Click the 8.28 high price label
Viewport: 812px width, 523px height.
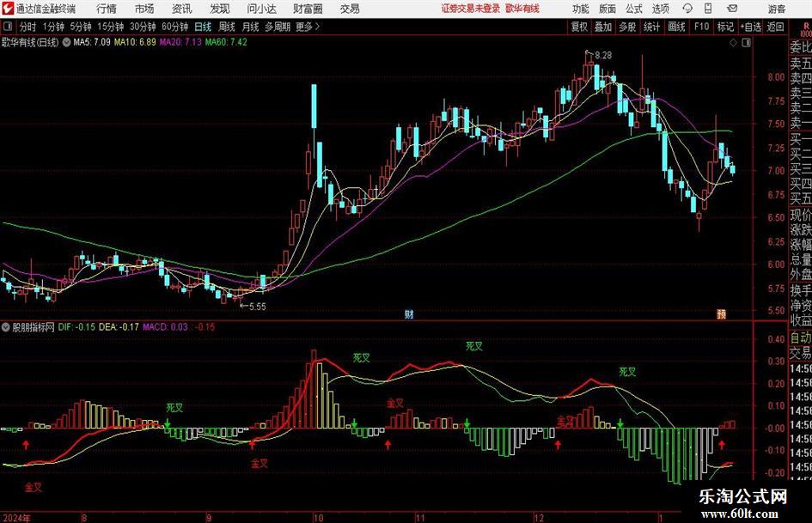click(603, 55)
